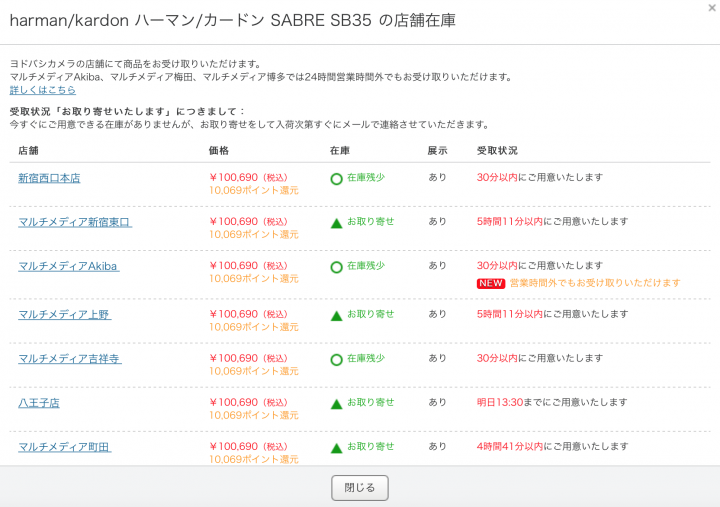This screenshot has width=720, height=507.
Task: Click 10,069ポイント還元 in マルチメディア吉祥寺 row
Action: 254,371
